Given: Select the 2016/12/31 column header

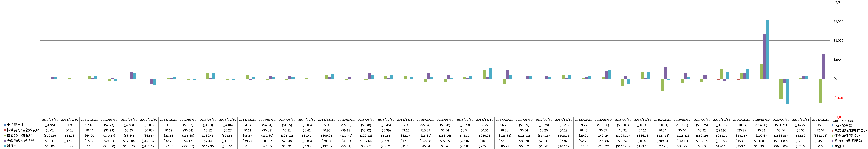Looking at the screenshot, I should pos(485,120).
